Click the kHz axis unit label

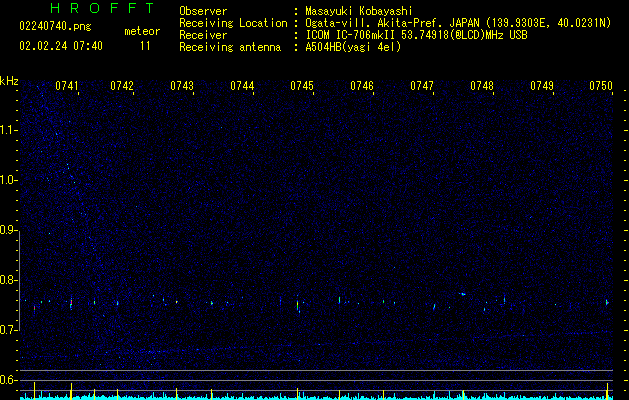point(9,81)
